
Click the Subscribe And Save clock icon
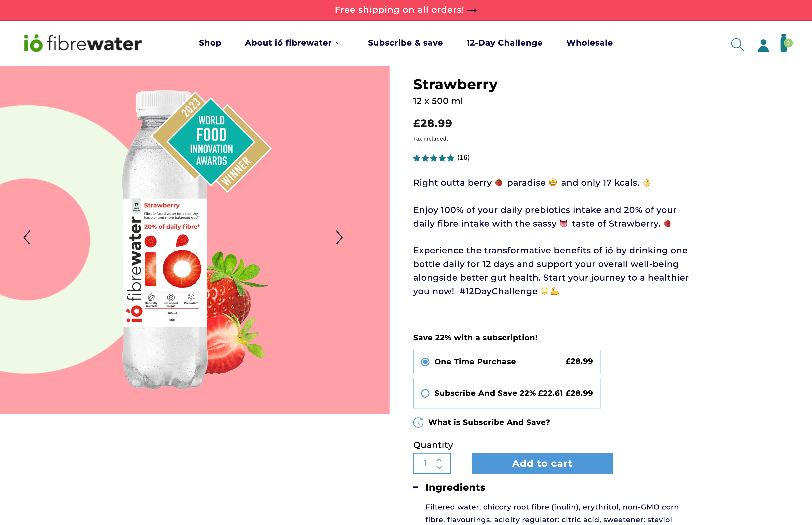coord(418,422)
